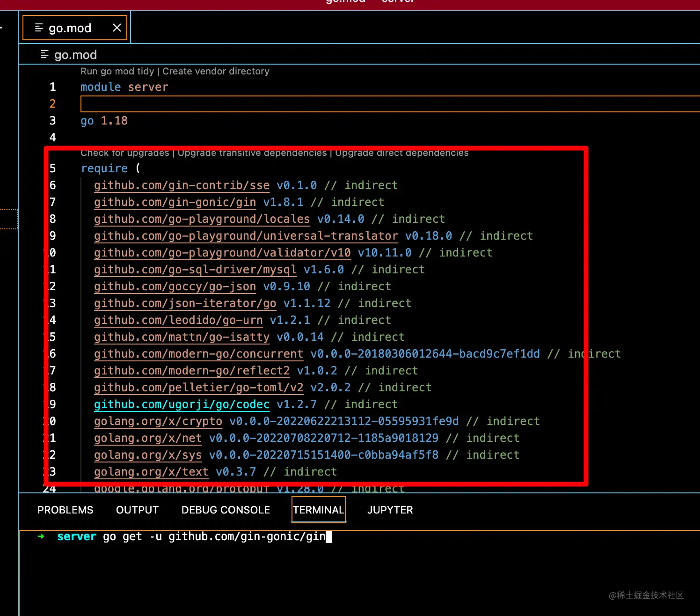Open go-playground/validator/v10 link

[222, 253]
